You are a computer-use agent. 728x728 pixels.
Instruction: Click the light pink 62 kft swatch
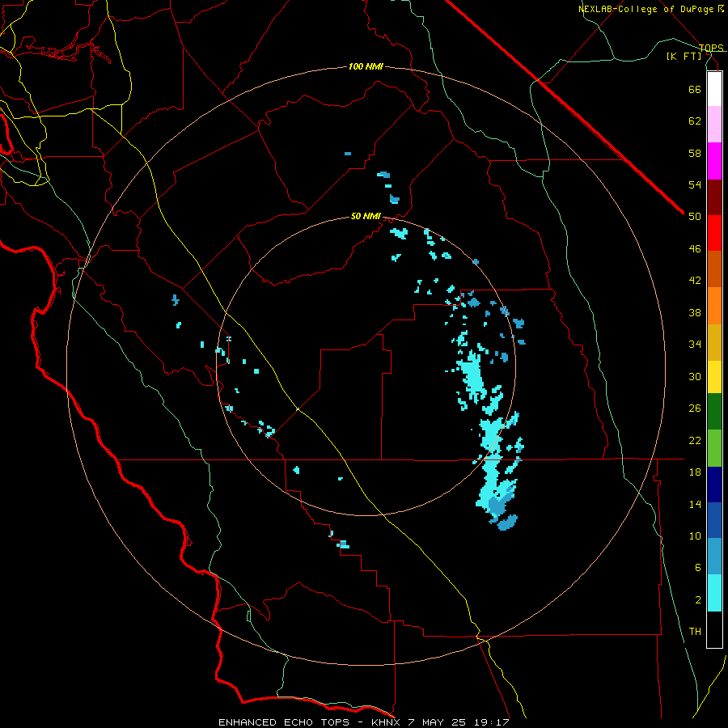click(714, 125)
